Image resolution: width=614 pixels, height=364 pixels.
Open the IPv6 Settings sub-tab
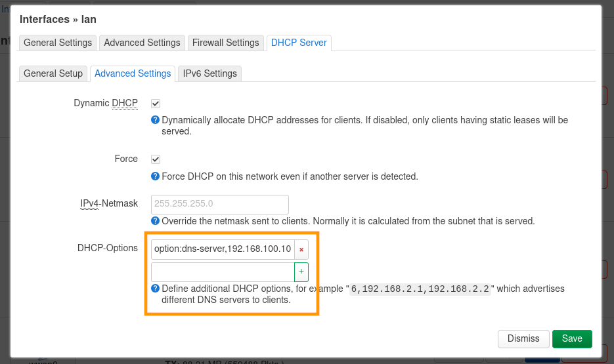click(209, 73)
